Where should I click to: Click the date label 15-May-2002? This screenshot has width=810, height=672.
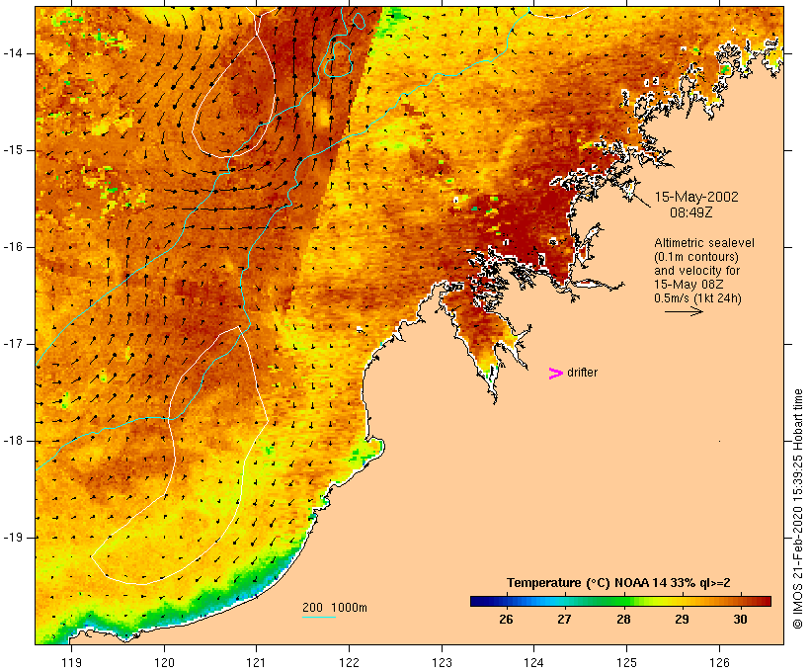click(696, 197)
